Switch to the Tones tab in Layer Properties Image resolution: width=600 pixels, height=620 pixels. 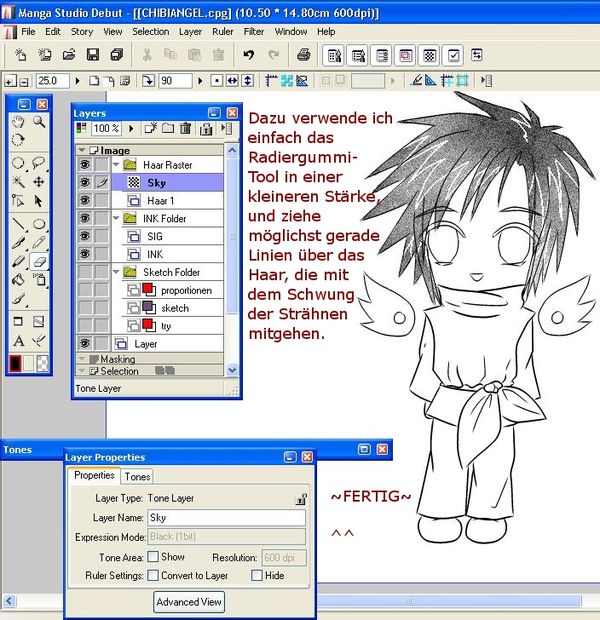click(x=137, y=476)
